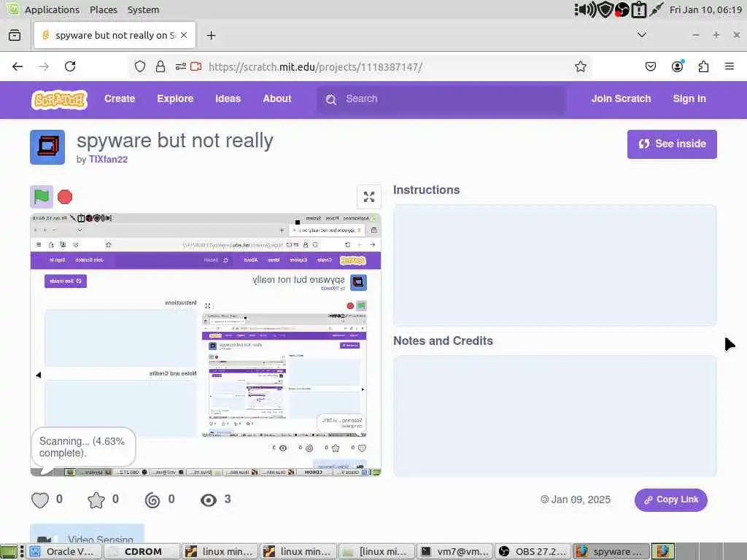The image size is (747, 560).
Task: Open the Ideas page
Action: click(x=228, y=99)
